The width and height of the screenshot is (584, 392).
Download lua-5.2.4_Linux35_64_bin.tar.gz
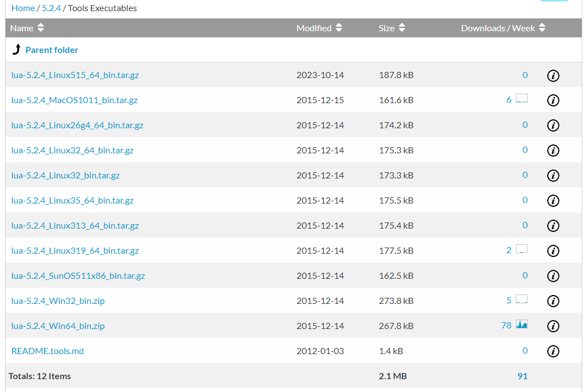click(x=72, y=201)
